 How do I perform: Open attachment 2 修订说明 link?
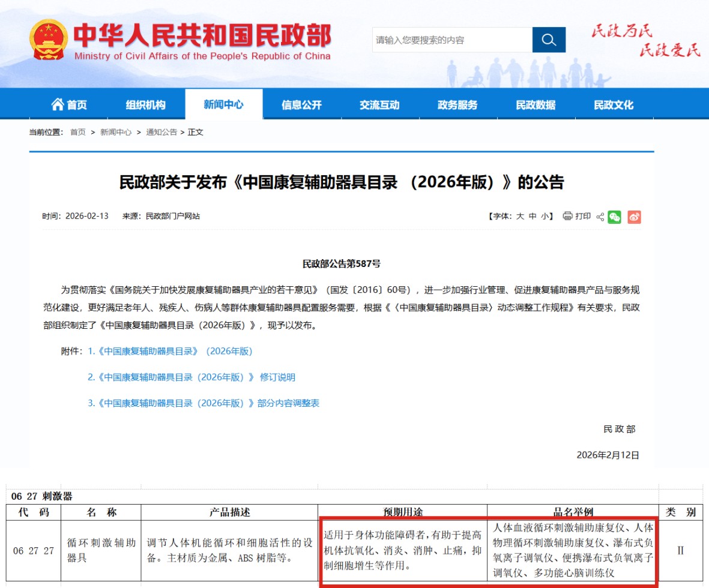tap(192, 377)
